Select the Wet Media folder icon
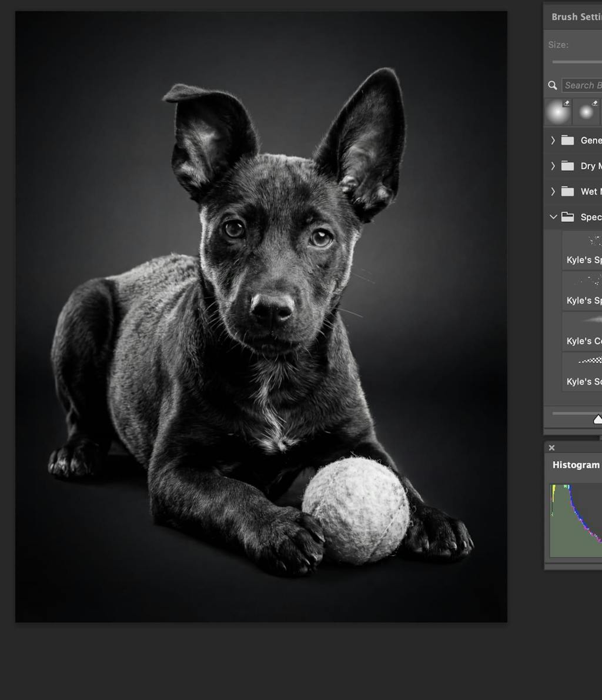 tap(567, 191)
